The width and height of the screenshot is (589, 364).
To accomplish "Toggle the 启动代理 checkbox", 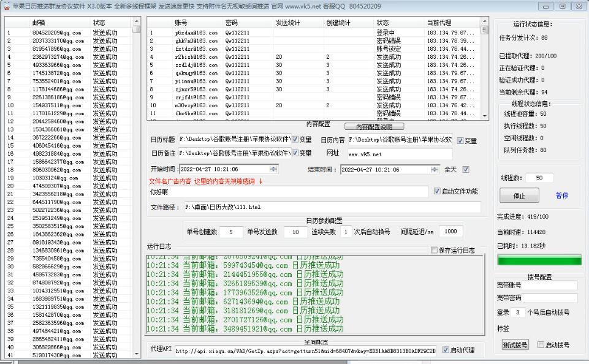I will 446,351.
